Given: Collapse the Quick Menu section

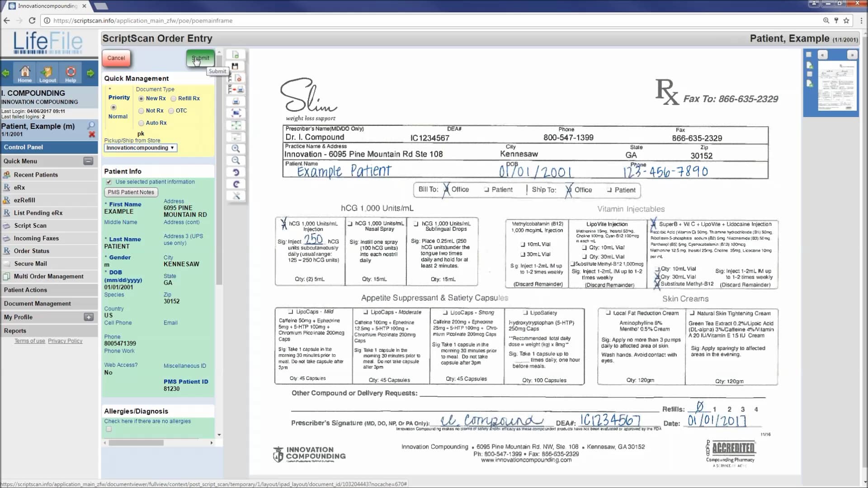Looking at the screenshot, I should point(89,161).
